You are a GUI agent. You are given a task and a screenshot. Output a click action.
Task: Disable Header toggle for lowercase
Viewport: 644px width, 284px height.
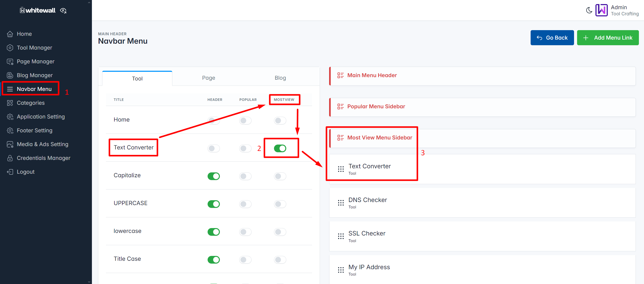214,232
